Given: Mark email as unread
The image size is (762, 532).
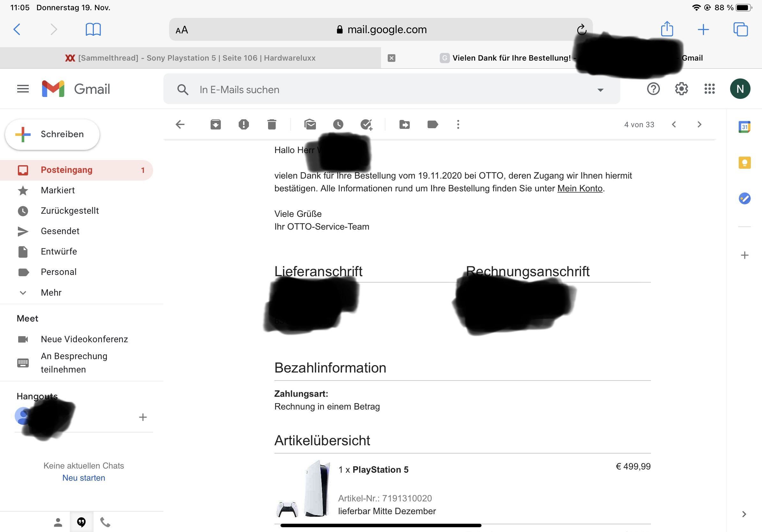Looking at the screenshot, I should [x=310, y=125].
